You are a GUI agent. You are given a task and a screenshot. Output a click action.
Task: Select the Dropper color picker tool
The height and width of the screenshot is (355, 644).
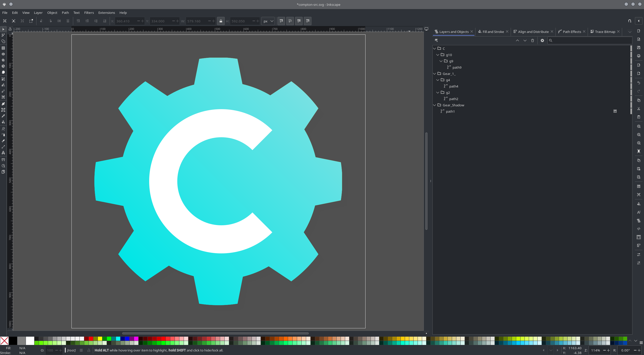pos(3,116)
